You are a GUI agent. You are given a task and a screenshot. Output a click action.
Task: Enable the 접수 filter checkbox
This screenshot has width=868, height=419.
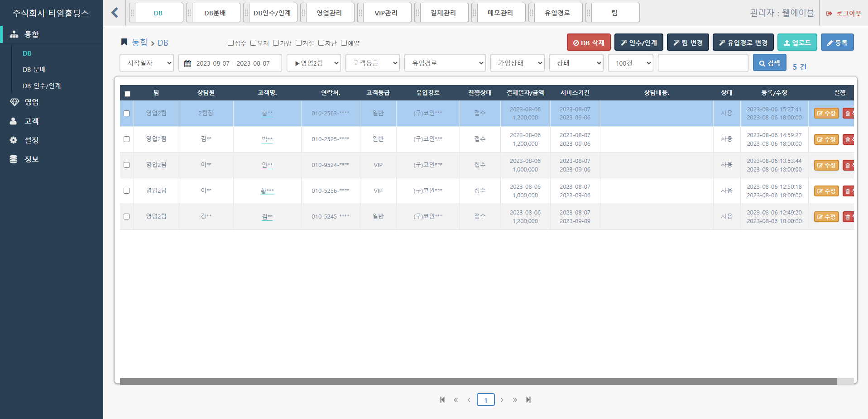click(230, 43)
